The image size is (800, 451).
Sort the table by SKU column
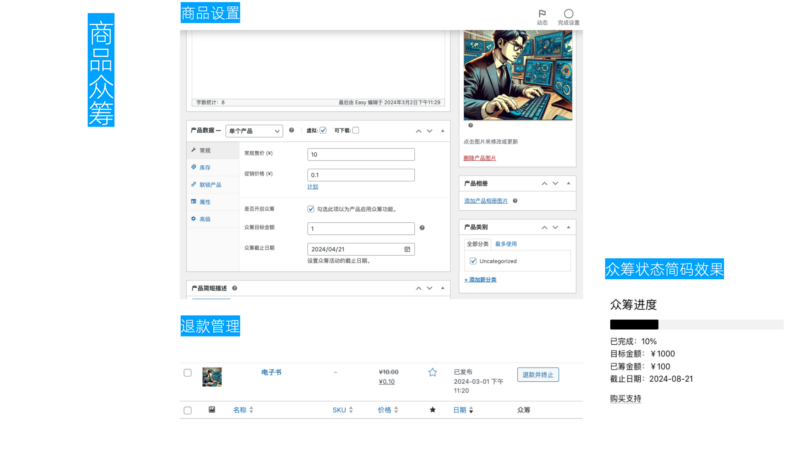(342, 410)
